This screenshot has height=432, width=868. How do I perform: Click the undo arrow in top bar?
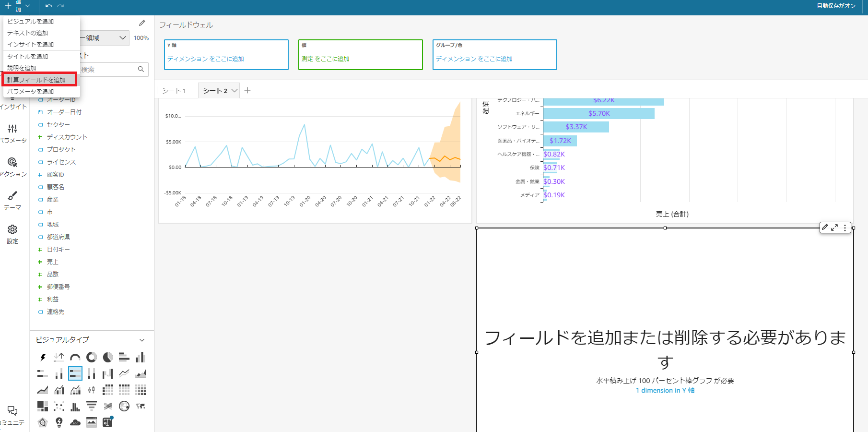point(48,6)
